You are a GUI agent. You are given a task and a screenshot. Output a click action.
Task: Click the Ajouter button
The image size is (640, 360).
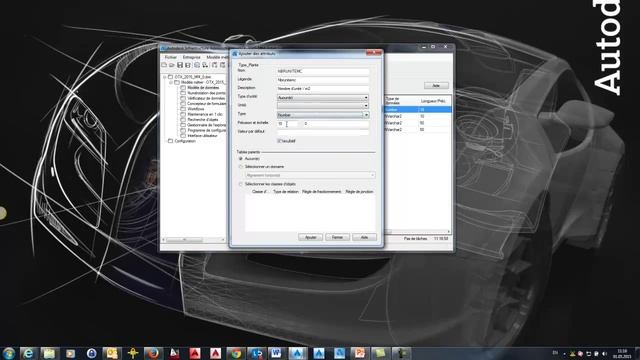[310, 237]
